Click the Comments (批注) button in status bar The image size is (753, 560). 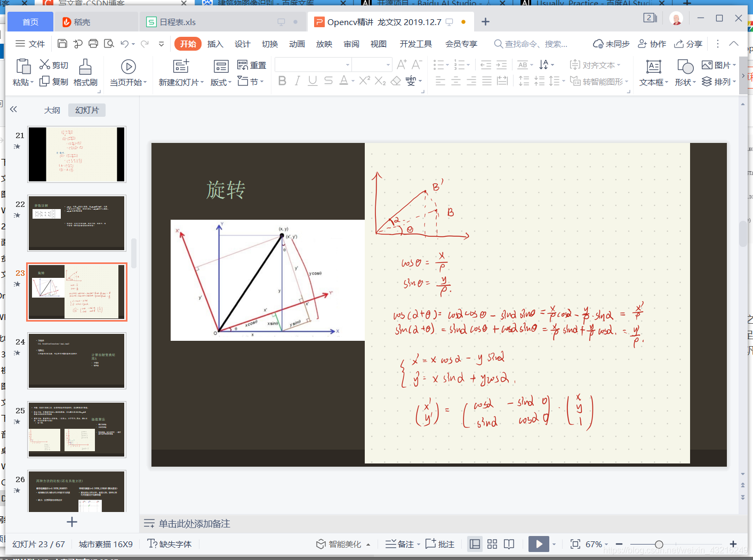point(440,544)
